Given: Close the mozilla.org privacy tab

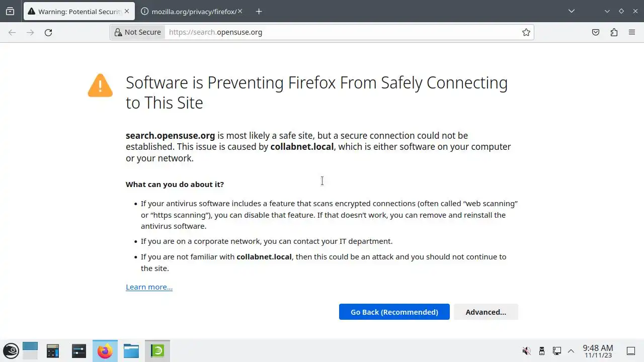Looking at the screenshot, I should 239,11.
